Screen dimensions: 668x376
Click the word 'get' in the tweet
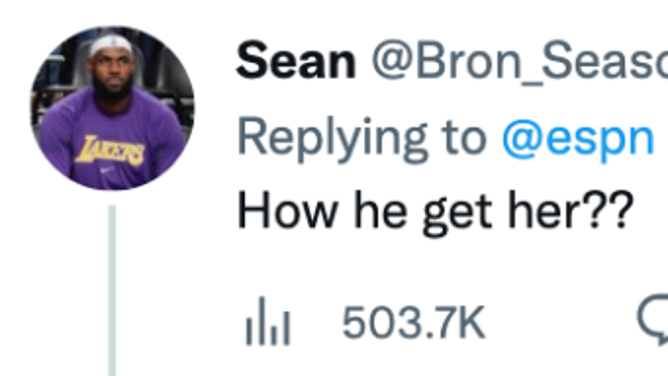457,213
